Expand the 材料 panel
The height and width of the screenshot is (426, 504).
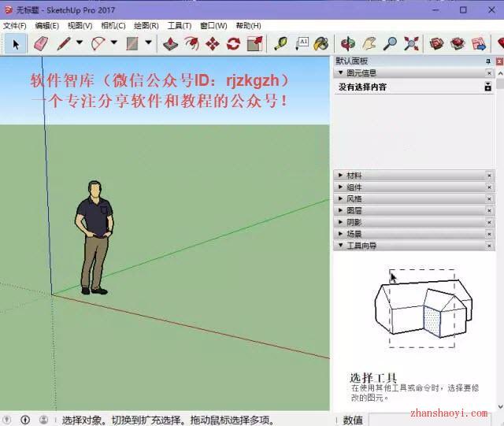pyautogui.click(x=340, y=176)
